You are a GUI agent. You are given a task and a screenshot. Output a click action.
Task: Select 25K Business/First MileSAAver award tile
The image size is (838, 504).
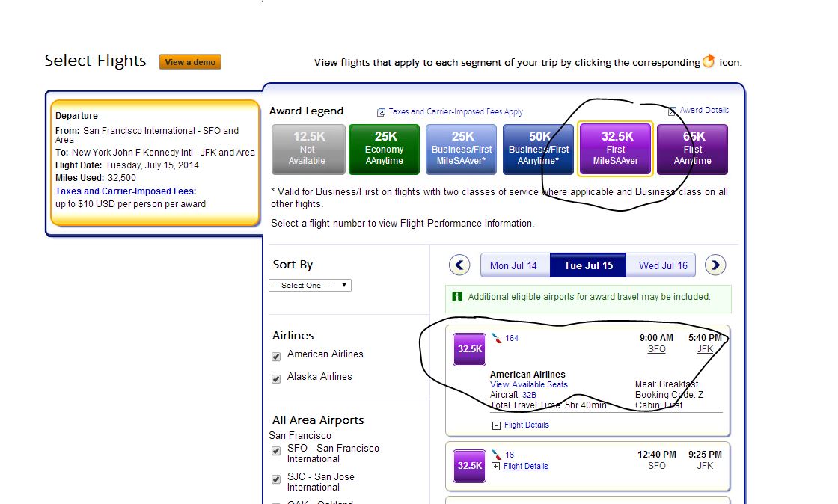tap(461, 150)
